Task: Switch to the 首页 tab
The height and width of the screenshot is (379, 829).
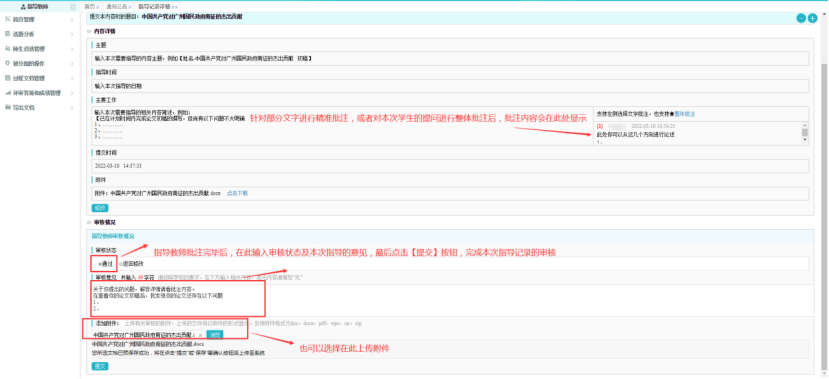Action: pyautogui.click(x=90, y=7)
